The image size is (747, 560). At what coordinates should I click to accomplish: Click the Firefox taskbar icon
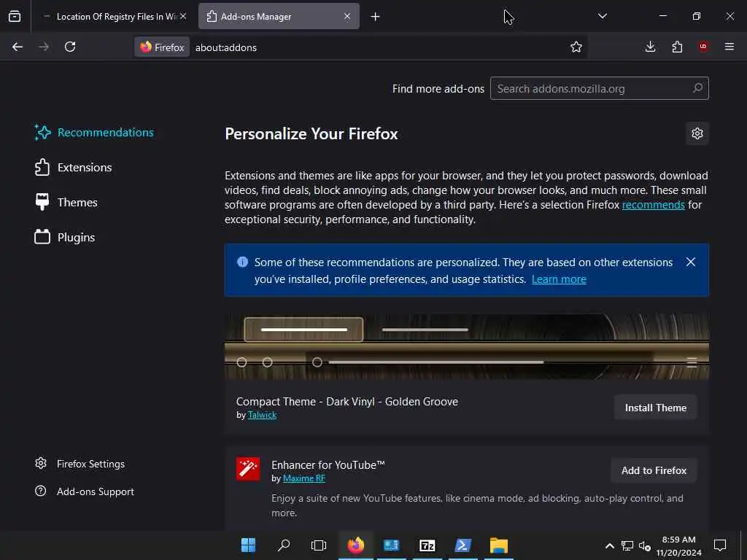(x=356, y=545)
